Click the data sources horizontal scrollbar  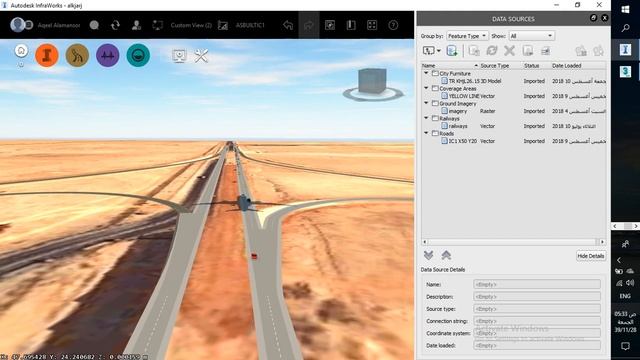[x=513, y=242]
